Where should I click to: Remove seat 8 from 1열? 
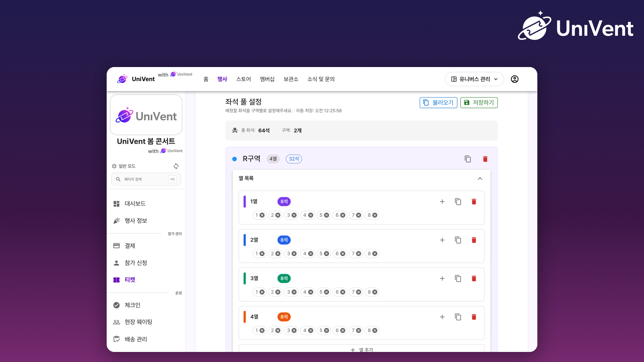tap(375, 215)
